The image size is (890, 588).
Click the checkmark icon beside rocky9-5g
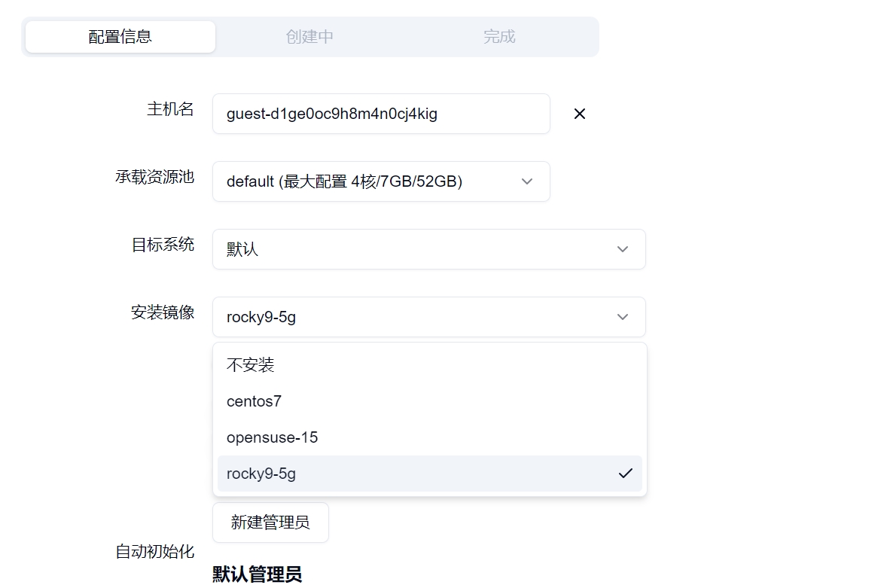625,474
